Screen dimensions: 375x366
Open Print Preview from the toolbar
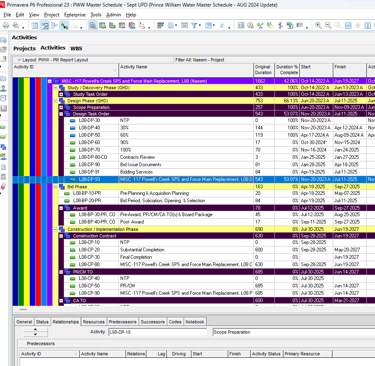click(x=15, y=26)
